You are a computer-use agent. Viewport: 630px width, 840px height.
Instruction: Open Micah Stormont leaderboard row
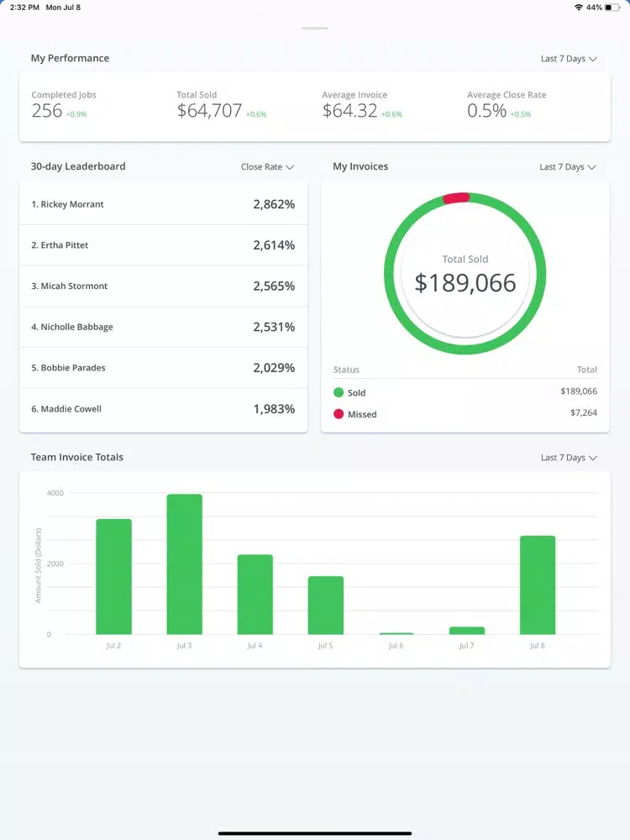click(x=164, y=286)
